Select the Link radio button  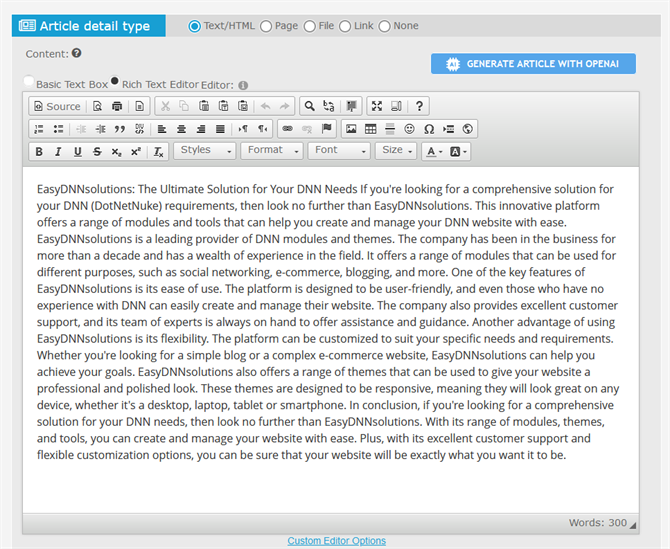click(345, 26)
